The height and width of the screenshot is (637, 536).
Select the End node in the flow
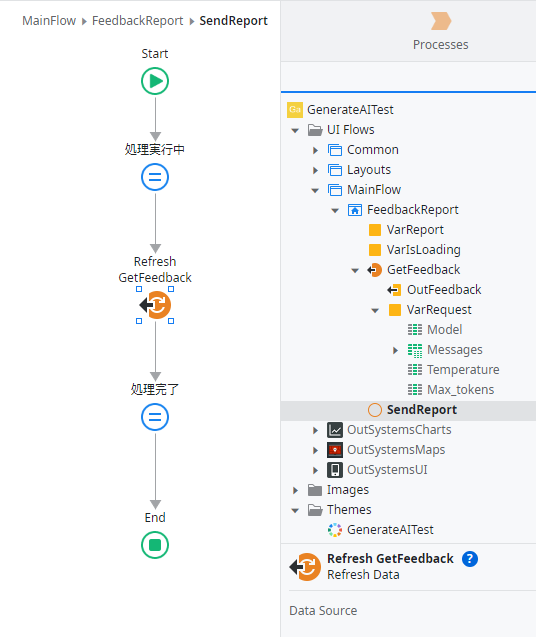pos(155,545)
